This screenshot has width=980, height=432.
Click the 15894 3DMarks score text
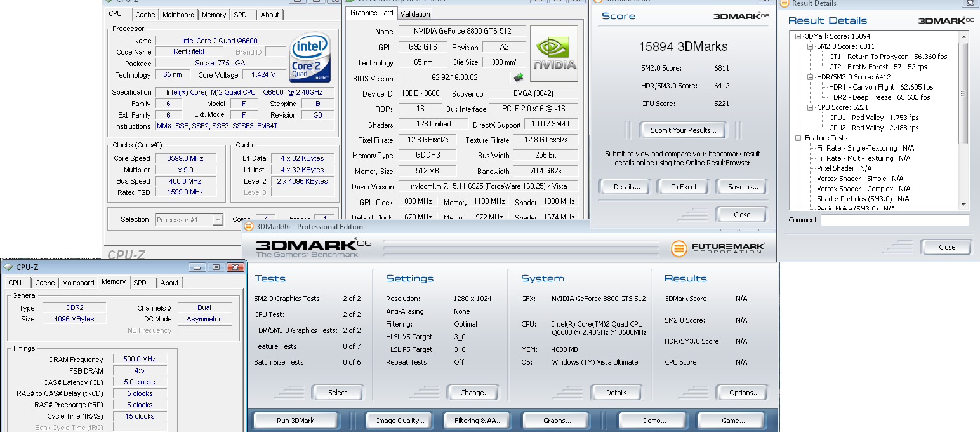tap(683, 46)
